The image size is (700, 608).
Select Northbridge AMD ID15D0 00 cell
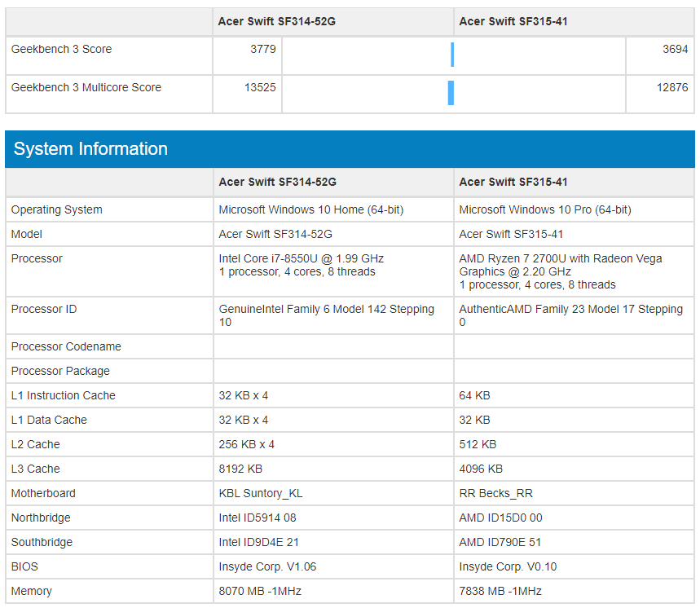(575, 518)
